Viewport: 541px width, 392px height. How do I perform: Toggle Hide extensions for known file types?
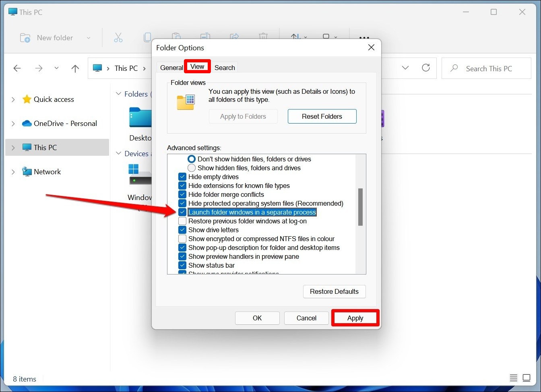(x=182, y=186)
